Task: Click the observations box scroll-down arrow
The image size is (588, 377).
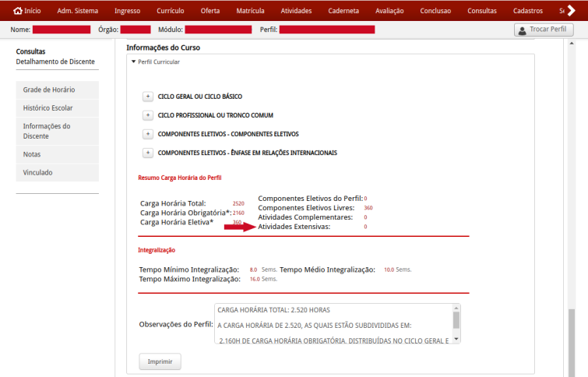Action: (x=456, y=339)
